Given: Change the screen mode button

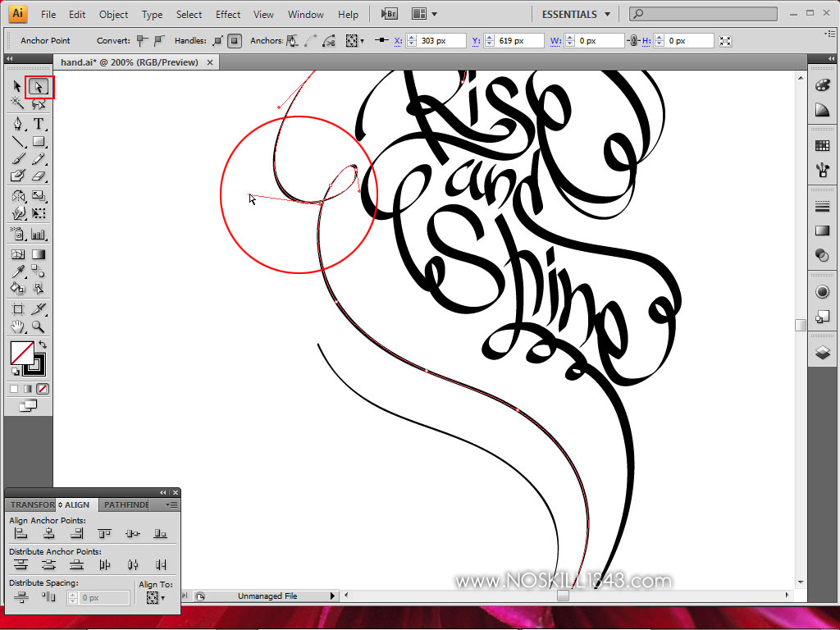Looking at the screenshot, I should coord(28,406).
